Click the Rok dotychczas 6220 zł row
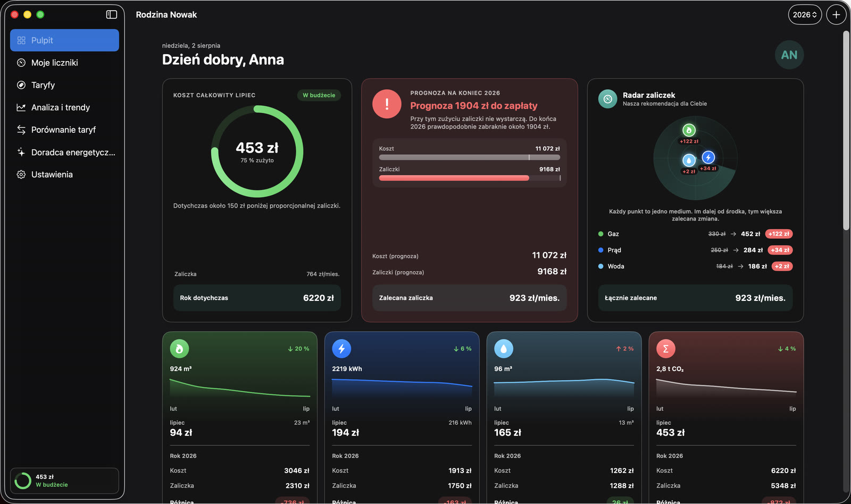Screen dimensions: 851x504 (257, 298)
